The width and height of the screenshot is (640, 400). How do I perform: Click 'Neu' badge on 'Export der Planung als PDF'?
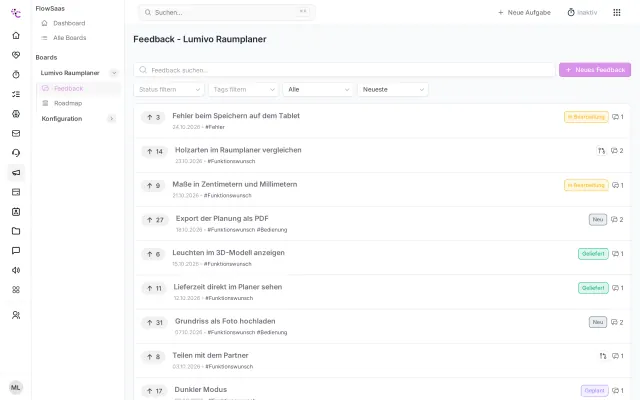coord(598,220)
